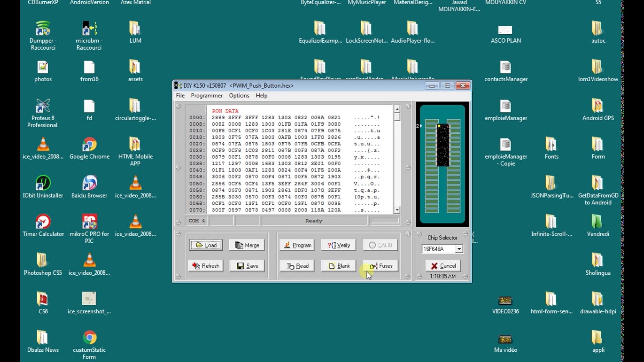The image size is (644, 362).
Task: Click the Load hex file button
Action: (x=206, y=245)
